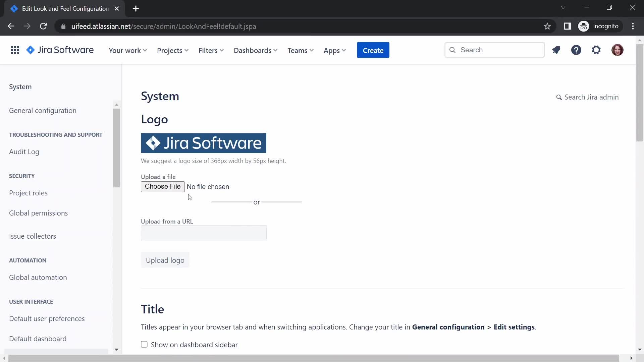Select the Audit Log menu item
The width and height of the screenshot is (644, 362).
[24, 152]
